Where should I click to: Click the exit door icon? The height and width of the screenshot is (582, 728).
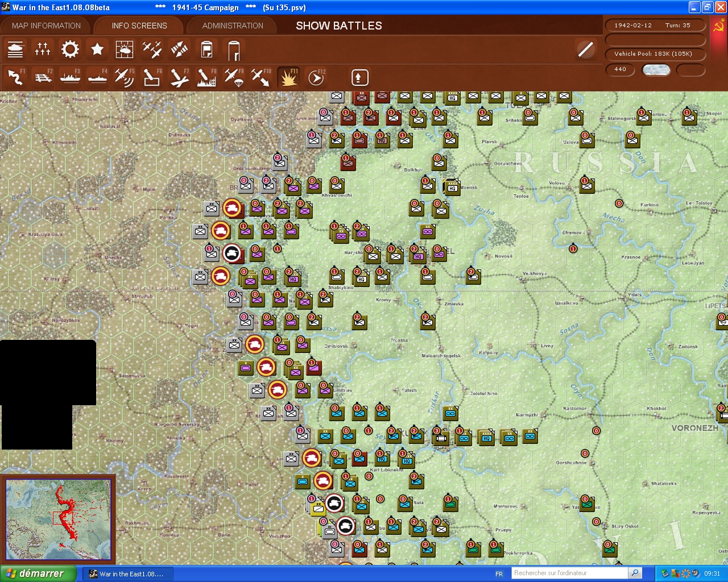coord(234,49)
